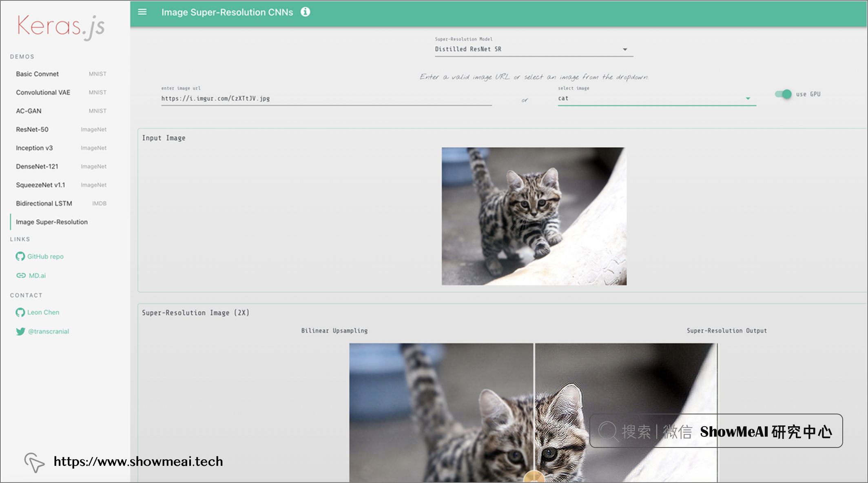Open the ResNet-50 demo
This screenshot has width=868, height=483.
tap(61, 129)
